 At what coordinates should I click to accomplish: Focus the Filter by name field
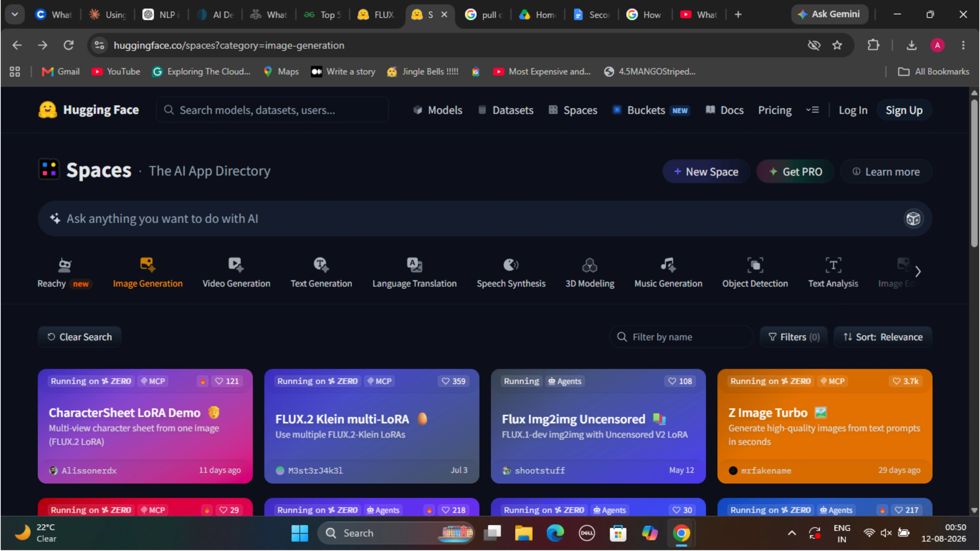681,337
